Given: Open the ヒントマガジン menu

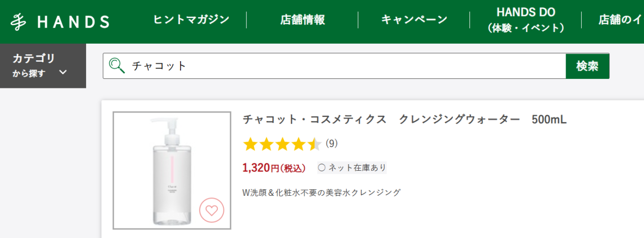Looking at the screenshot, I should tap(191, 20).
